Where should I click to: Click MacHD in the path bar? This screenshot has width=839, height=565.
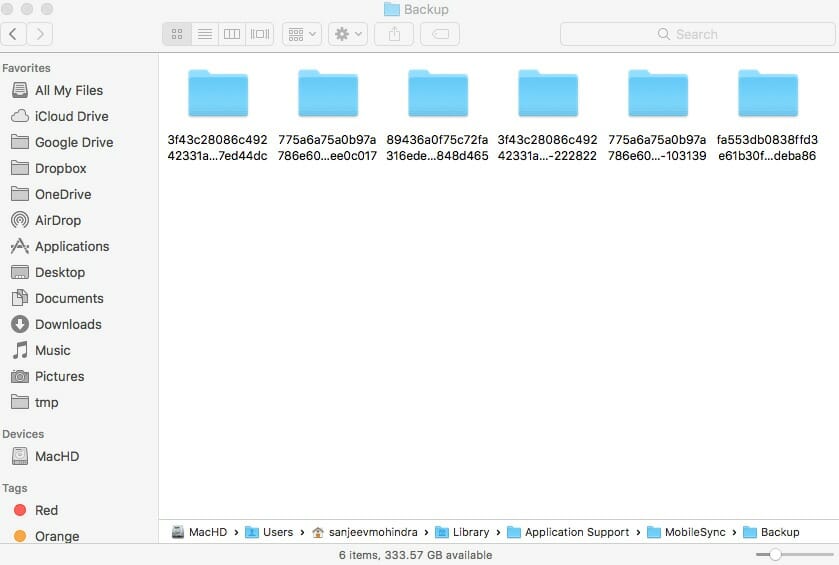tap(200, 532)
